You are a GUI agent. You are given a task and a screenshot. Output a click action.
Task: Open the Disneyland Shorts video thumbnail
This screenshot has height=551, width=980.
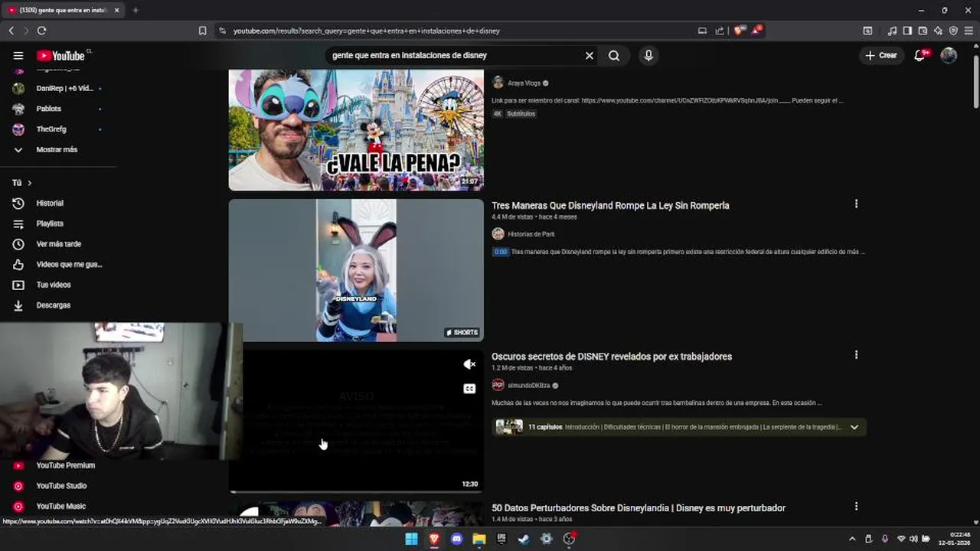(x=356, y=270)
